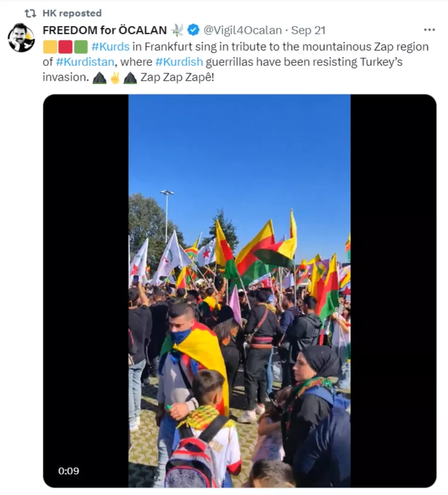Click the FREEDOM for ÖCALAN display name
Image resolution: width=448 pixels, height=495 pixels.
click(x=104, y=30)
